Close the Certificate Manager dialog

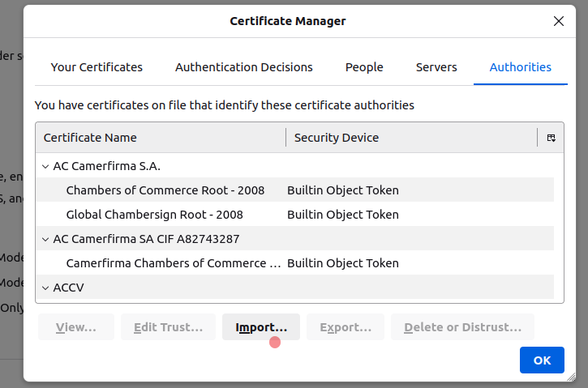559,22
